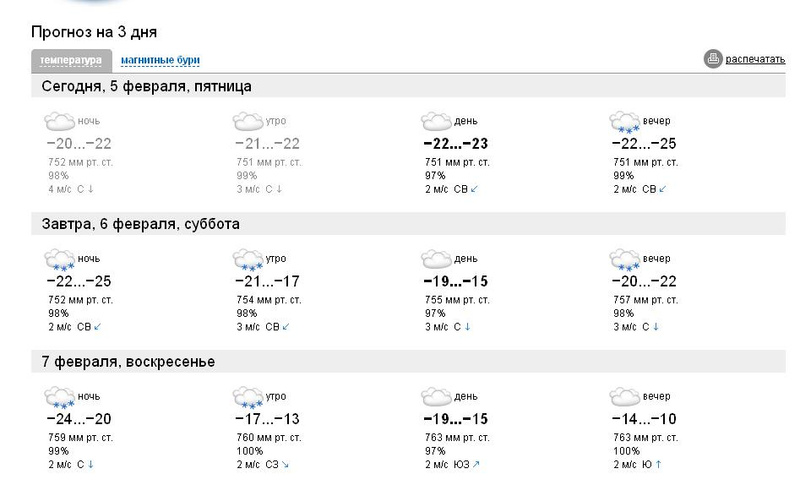
Task: Click '7 февраля, воскресенье' header
Action: click(x=128, y=361)
